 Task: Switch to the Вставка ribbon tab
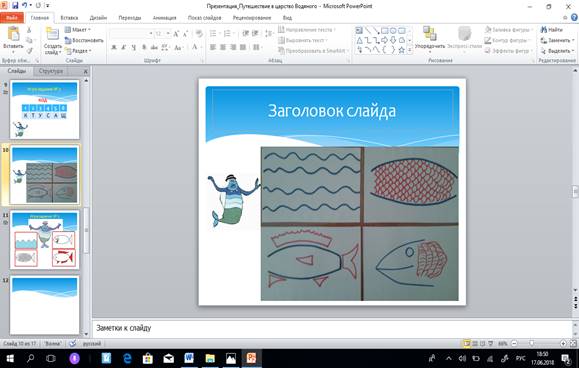point(69,18)
